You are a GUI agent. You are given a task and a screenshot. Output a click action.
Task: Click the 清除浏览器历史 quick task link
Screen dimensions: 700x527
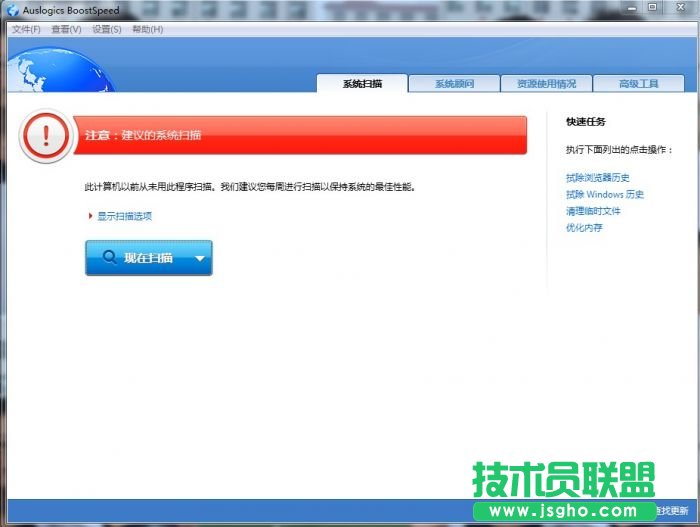click(x=598, y=178)
